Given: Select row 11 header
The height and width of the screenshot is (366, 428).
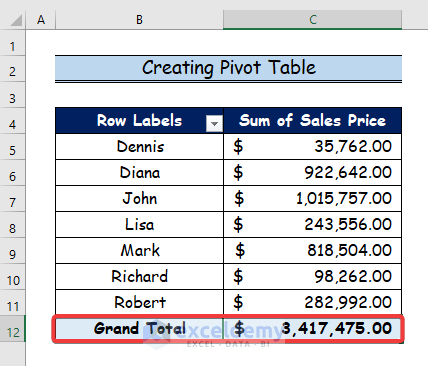Looking at the screenshot, I should [x=12, y=303].
